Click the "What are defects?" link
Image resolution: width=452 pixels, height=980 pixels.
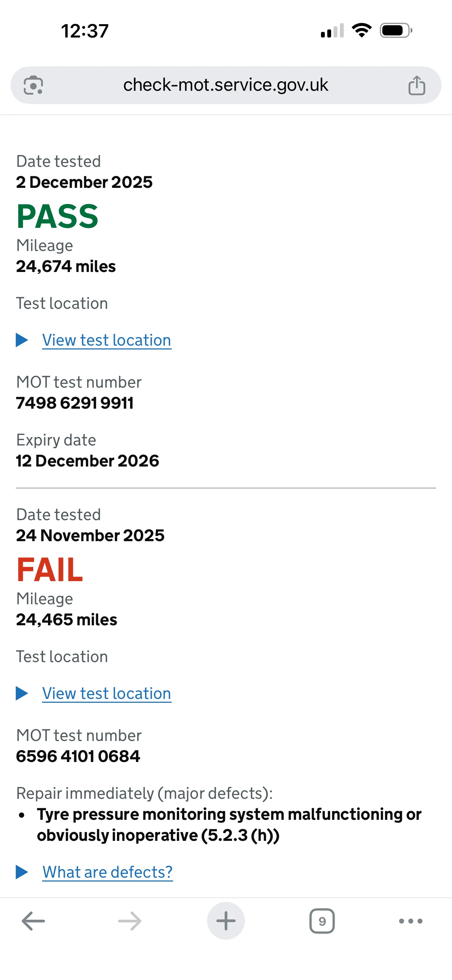click(x=107, y=872)
